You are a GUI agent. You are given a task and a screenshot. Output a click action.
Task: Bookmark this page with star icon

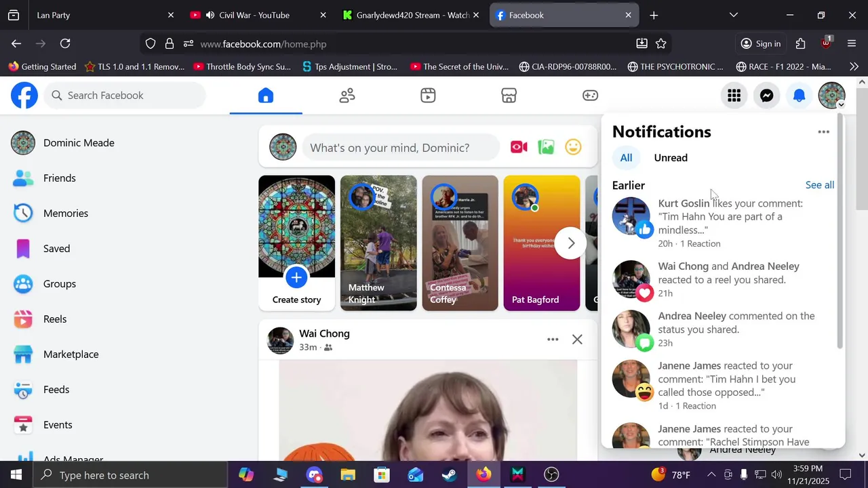point(661,43)
